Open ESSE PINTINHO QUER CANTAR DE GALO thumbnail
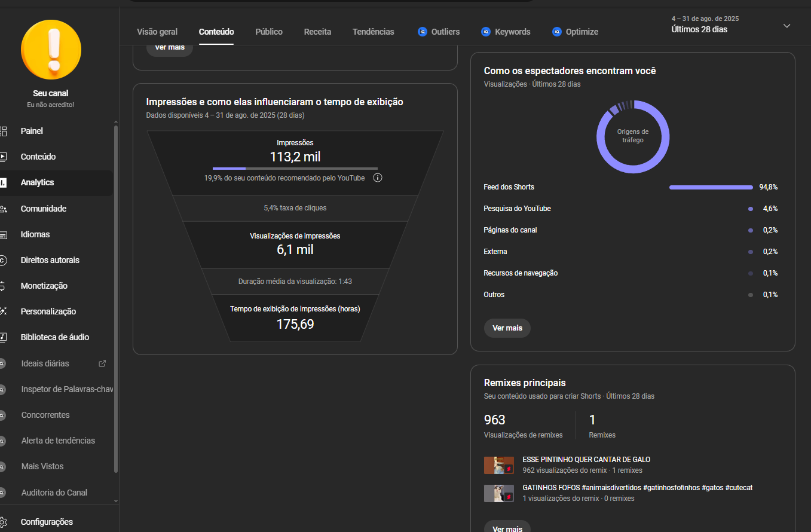The image size is (811, 532). pos(498,465)
